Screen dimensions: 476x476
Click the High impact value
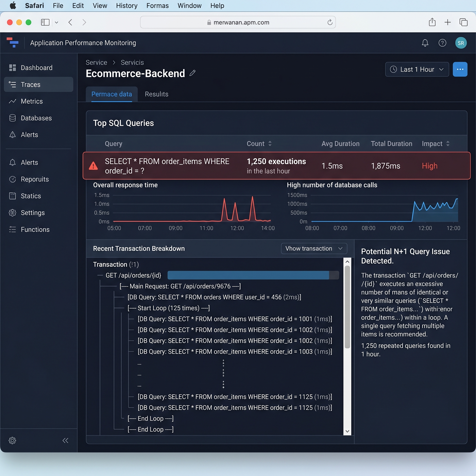click(x=430, y=166)
